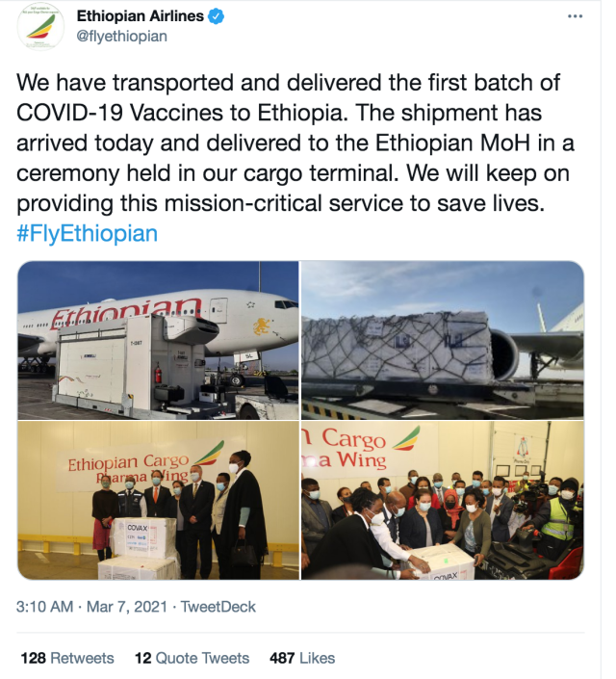View the crowded ceremony photo
This screenshot has height=679, width=616.
coord(443,501)
